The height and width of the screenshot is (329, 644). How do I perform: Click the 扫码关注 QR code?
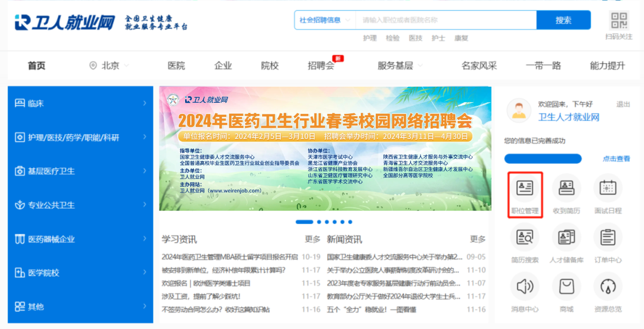618,21
